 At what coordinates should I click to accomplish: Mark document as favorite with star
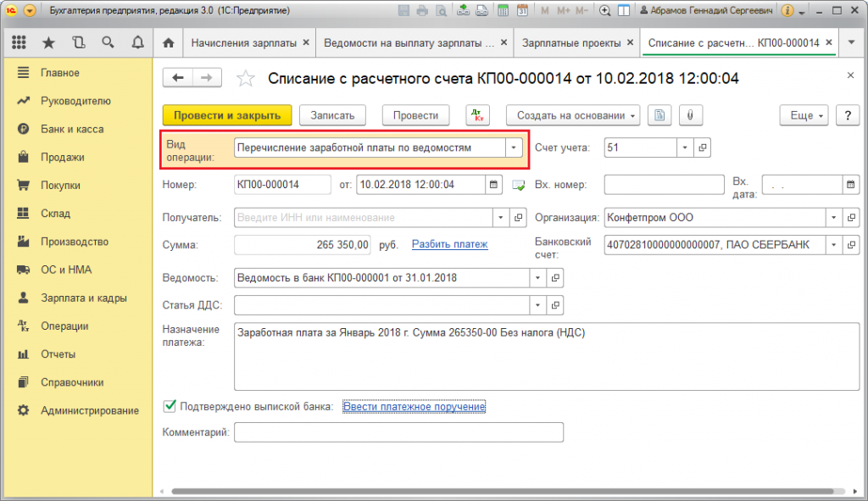point(245,79)
